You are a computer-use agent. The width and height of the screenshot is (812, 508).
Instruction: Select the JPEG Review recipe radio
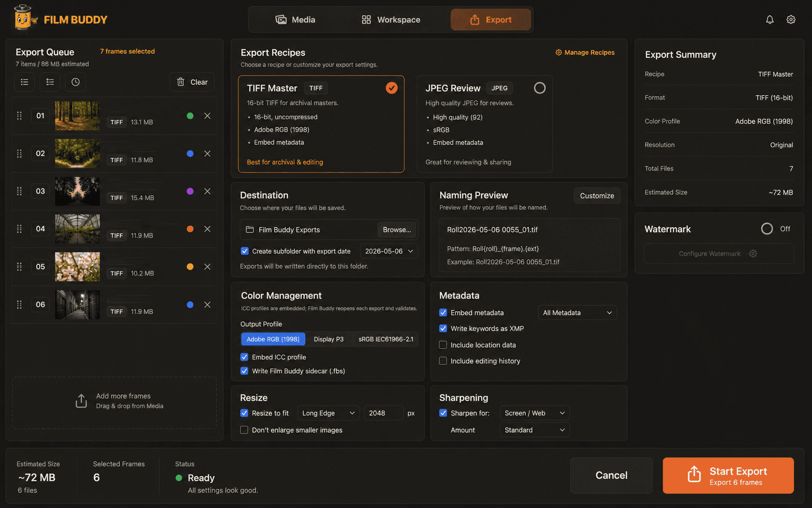(540, 88)
